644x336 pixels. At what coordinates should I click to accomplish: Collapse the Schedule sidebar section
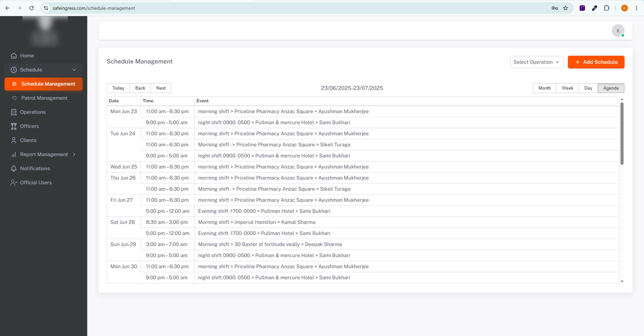[74, 70]
